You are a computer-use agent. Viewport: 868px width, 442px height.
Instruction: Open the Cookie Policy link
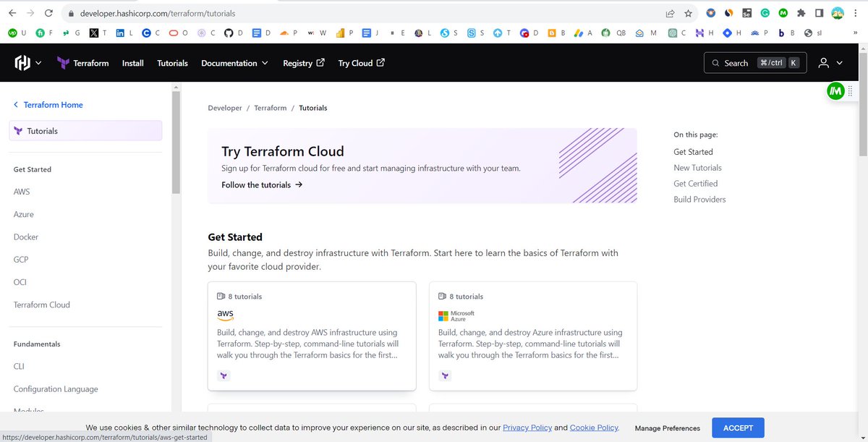click(x=594, y=428)
